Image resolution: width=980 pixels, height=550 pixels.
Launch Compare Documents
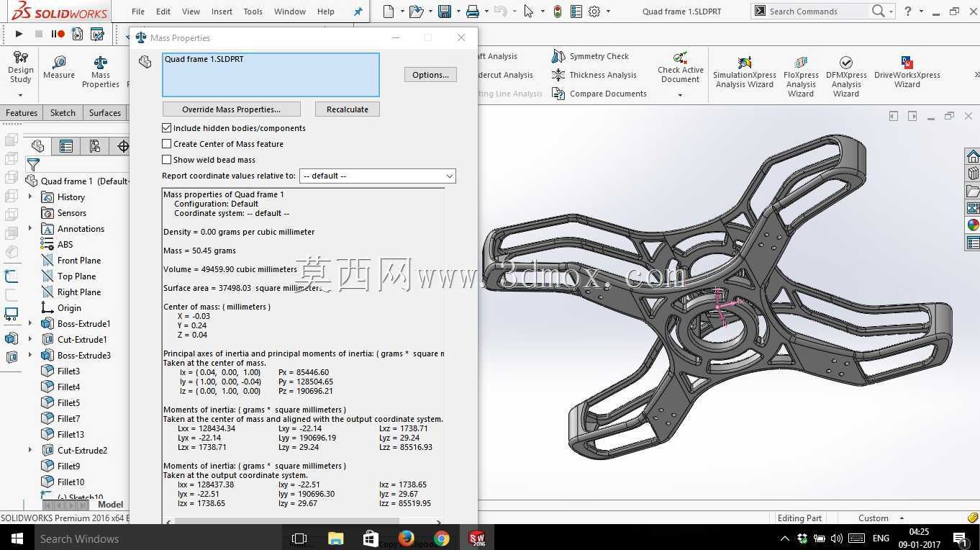pos(599,94)
